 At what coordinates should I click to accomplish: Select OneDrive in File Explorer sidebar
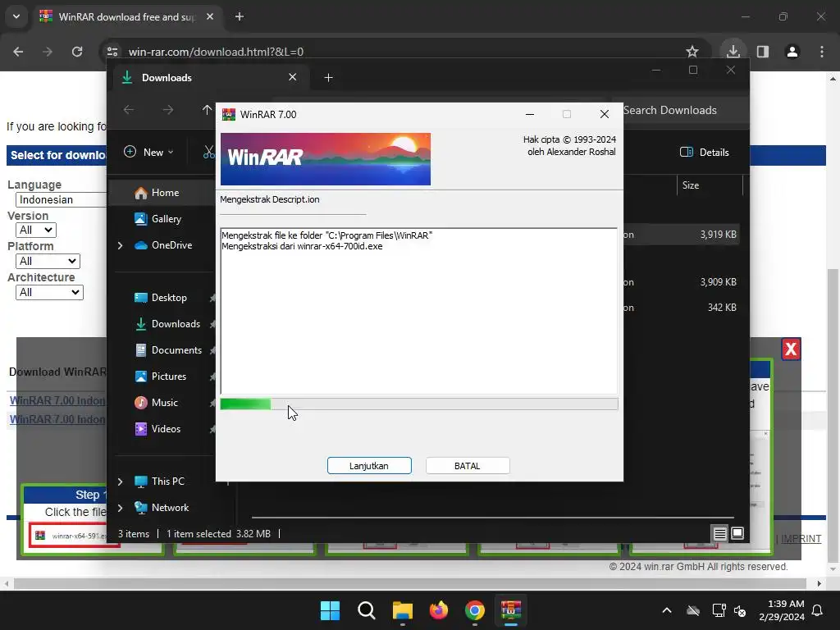pyautogui.click(x=163, y=245)
